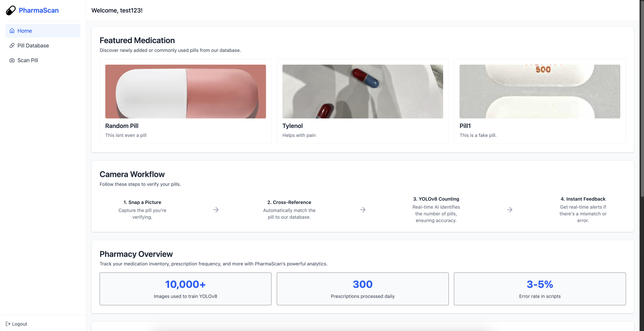Click the Scan Pill camera icon

(12, 60)
